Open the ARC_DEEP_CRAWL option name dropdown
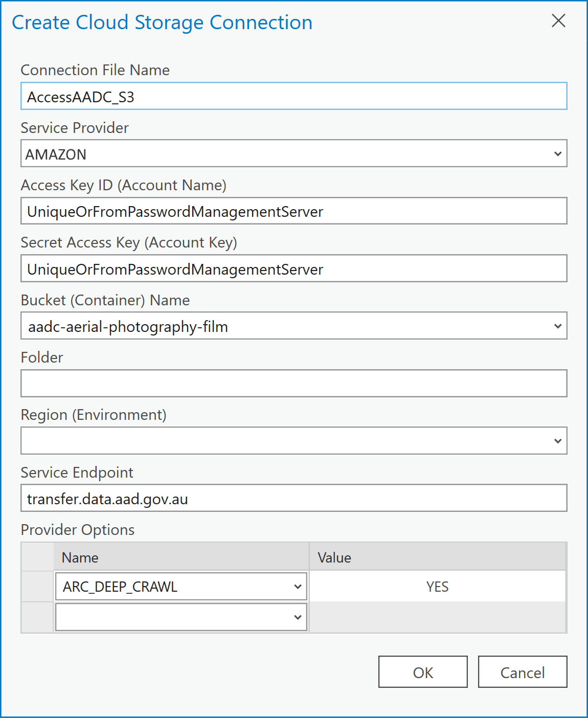The width and height of the screenshot is (588, 718). [x=181, y=587]
